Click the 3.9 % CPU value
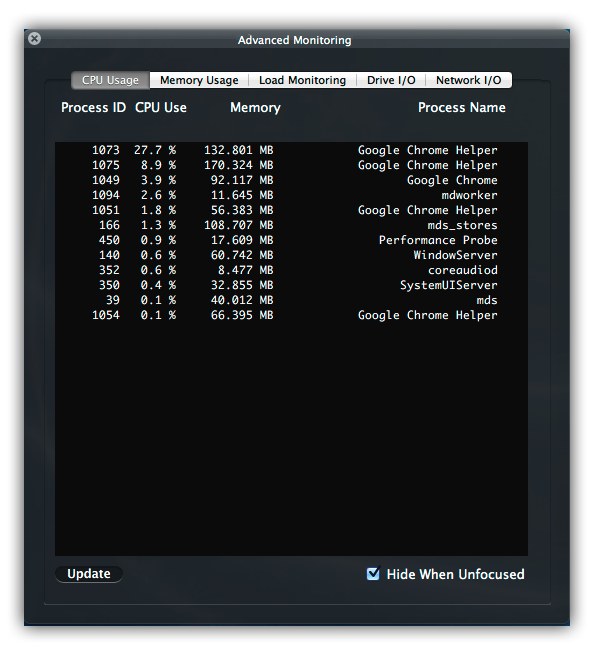Image resolution: width=594 pixels, height=651 pixels. [x=158, y=180]
